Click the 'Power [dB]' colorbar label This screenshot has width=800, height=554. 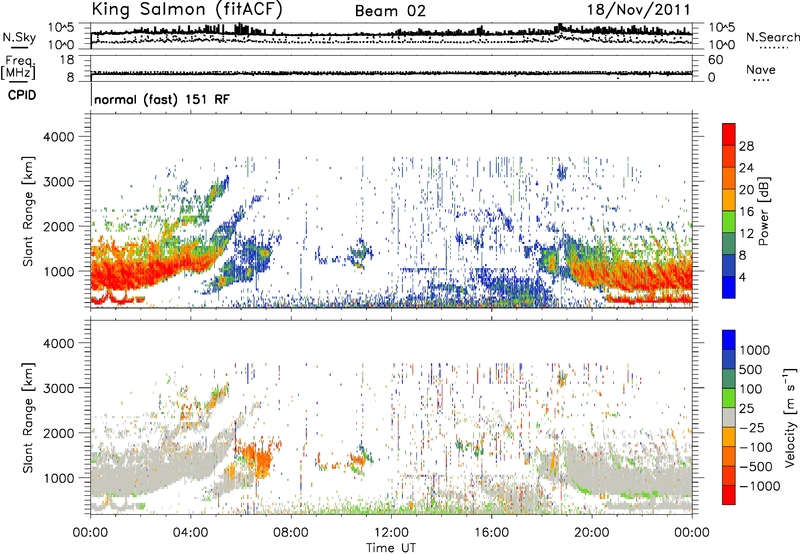coord(763,211)
